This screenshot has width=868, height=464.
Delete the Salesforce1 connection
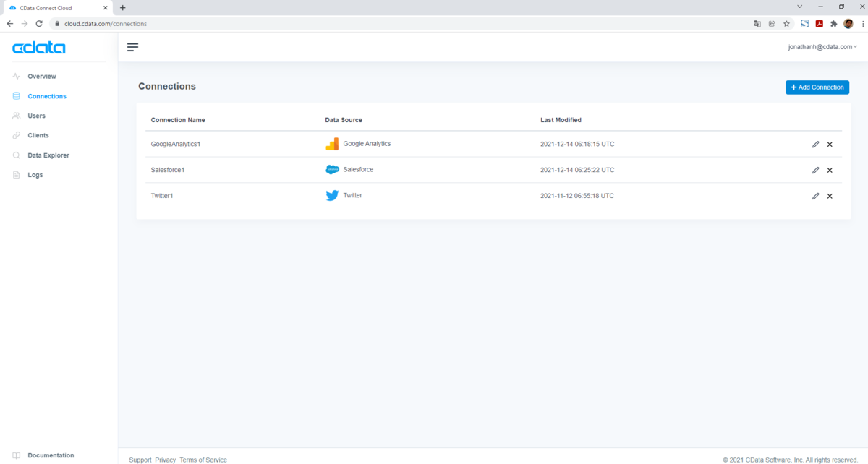[x=830, y=171]
